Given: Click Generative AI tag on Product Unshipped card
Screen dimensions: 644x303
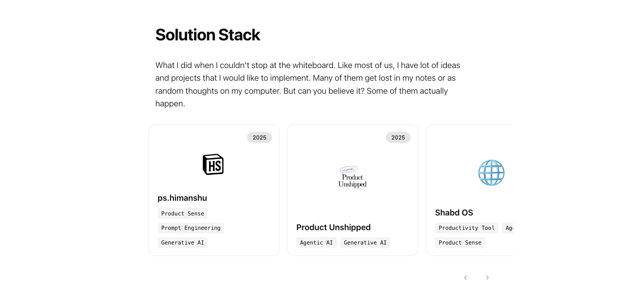Looking at the screenshot, I should click(365, 243).
